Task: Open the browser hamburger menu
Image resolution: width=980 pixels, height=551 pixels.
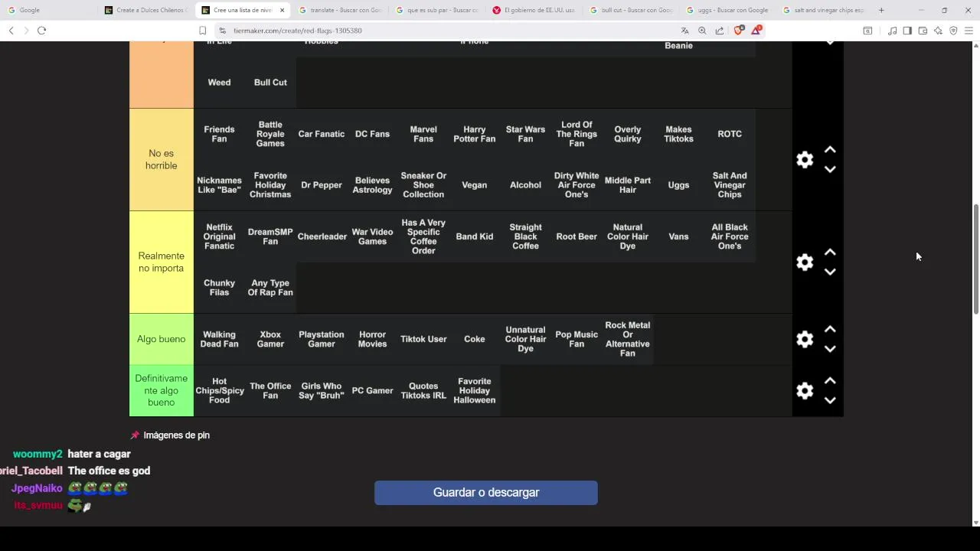Action: pyautogui.click(x=969, y=31)
